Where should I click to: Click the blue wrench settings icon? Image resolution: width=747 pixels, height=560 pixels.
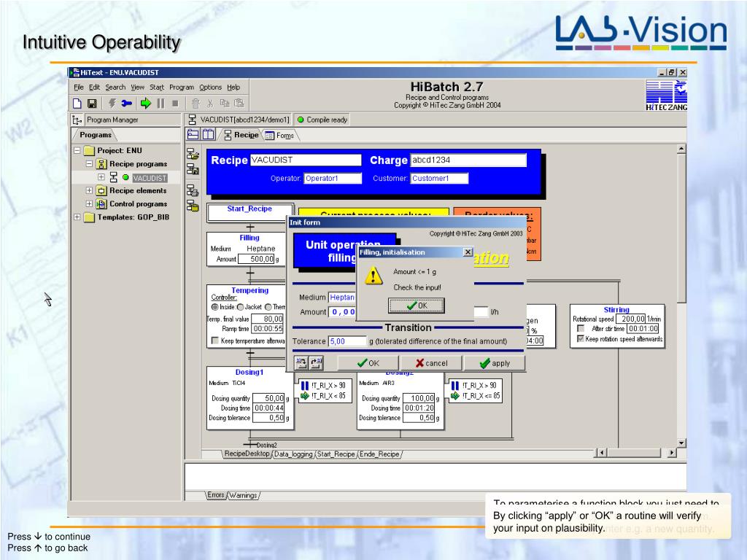tap(127, 104)
